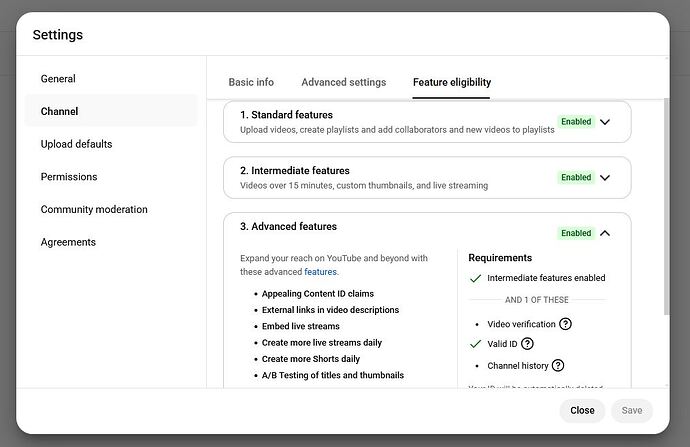
Task: Expand the Intermediate features section chevron
Action: [605, 178]
